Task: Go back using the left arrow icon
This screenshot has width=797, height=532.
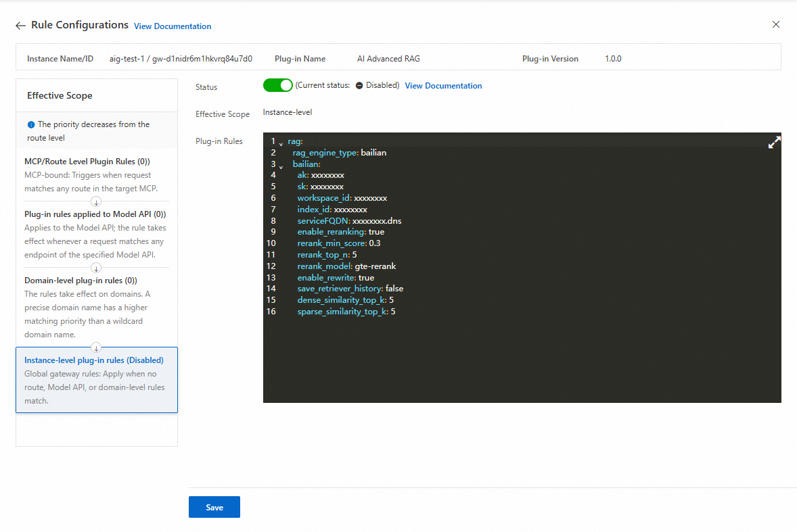Action: tap(20, 26)
